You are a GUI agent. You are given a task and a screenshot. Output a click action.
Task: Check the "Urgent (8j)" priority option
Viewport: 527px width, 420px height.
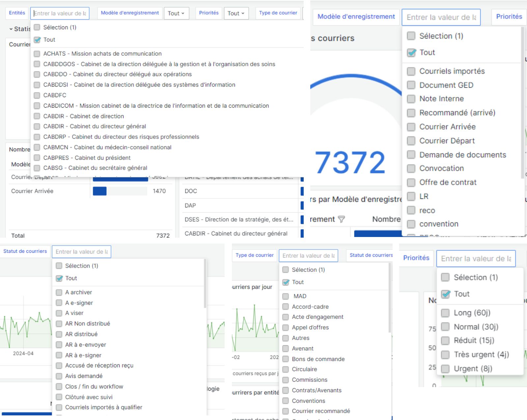[445, 369]
